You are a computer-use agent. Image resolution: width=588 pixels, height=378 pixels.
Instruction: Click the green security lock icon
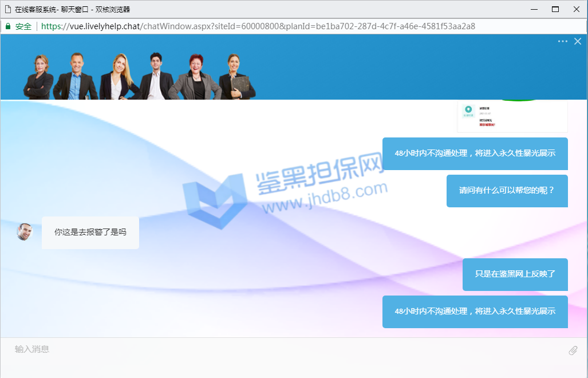8,26
